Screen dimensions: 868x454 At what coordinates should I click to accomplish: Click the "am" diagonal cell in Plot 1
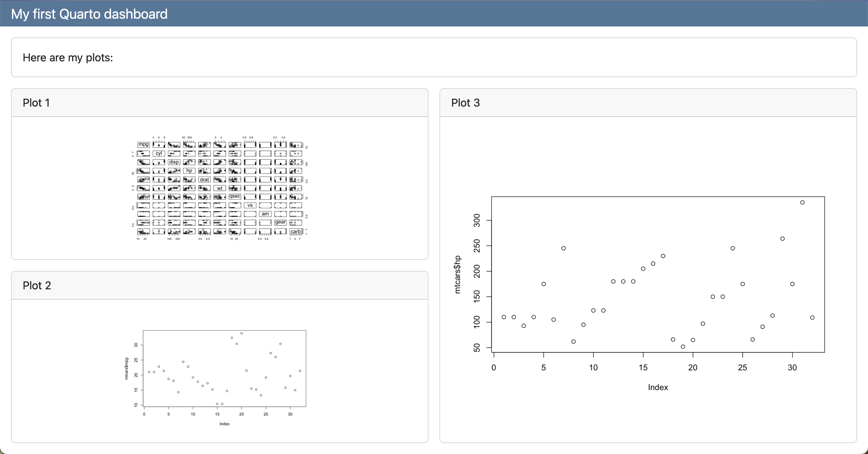tap(265, 214)
